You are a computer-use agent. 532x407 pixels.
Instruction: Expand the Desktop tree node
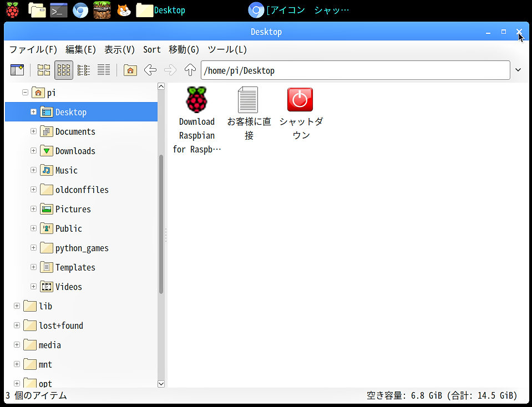(33, 111)
